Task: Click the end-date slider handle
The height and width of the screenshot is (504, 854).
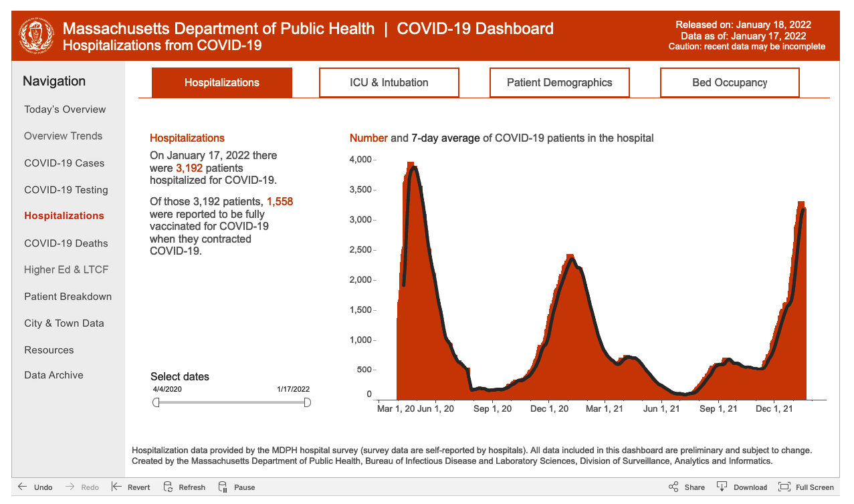Action: click(x=308, y=402)
